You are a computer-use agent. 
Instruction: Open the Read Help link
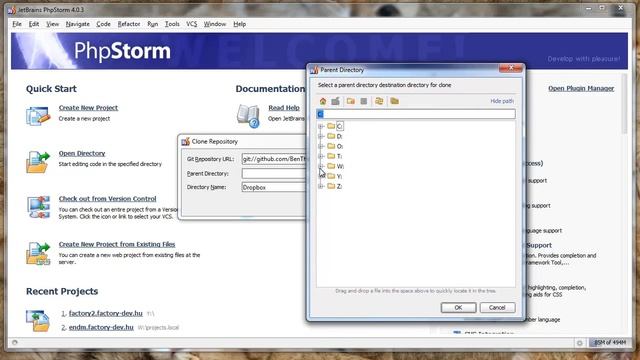tap(284, 108)
